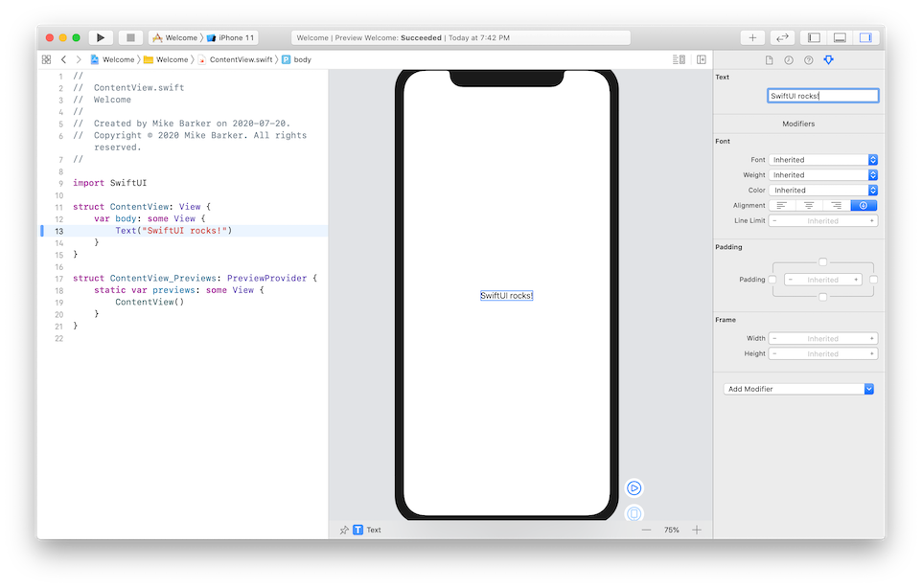Open the Library with plus button
Image resolution: width=922 pixels, height=588 pixels.
pyautogui.click(x=752, y=37)
